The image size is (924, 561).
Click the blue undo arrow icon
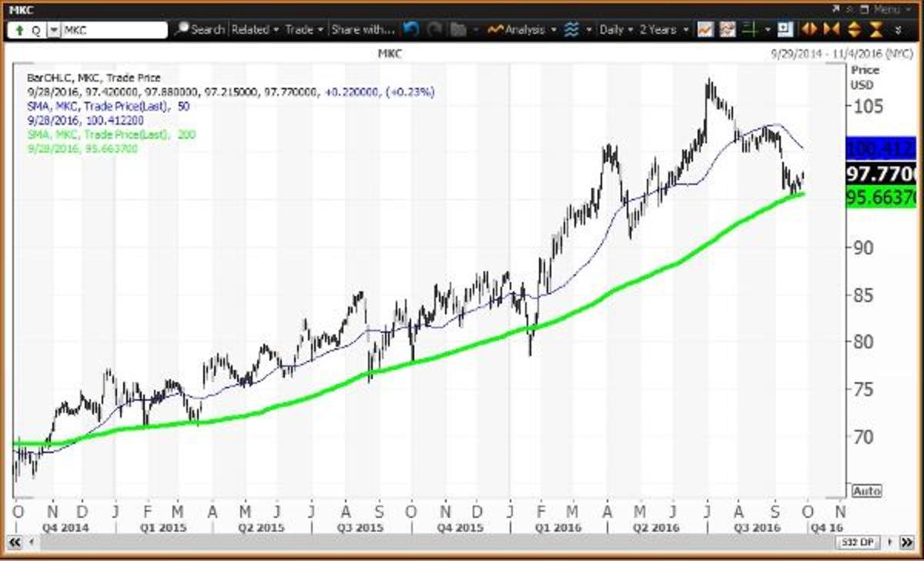[410, 30]
